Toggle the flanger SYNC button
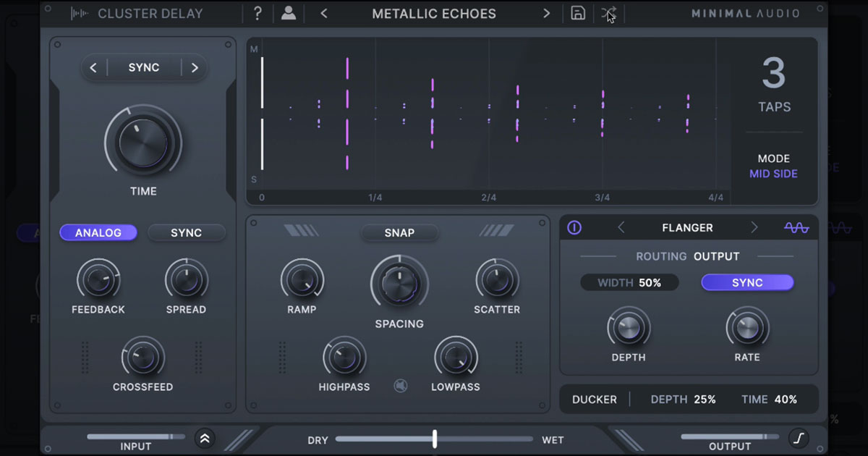Image resolution: width=868 pixels, height=456 pixels. point(747,282)
